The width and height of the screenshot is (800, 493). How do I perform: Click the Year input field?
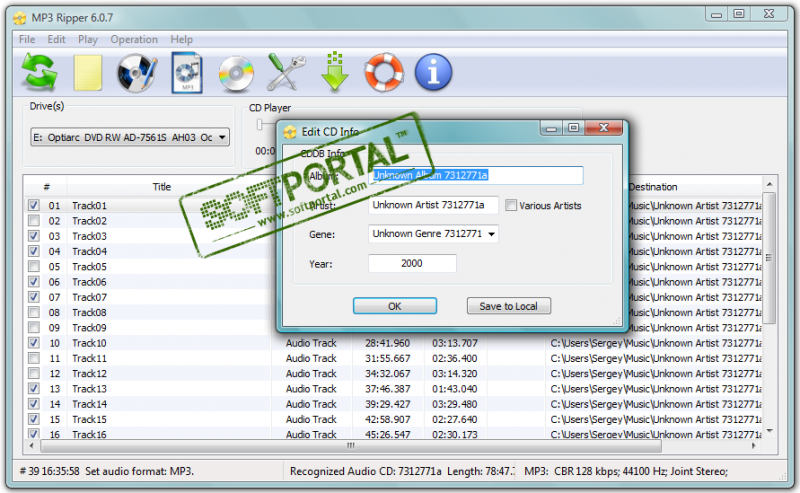(x=412, y=263)
